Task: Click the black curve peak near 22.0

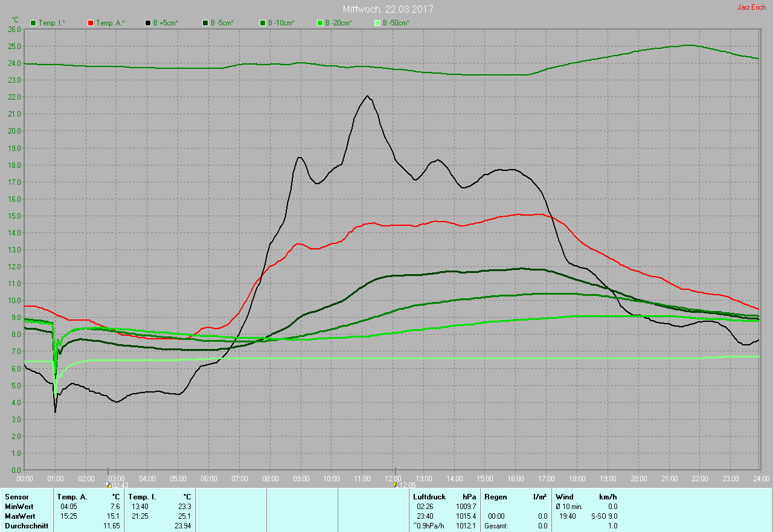Action: pos(367,96)
